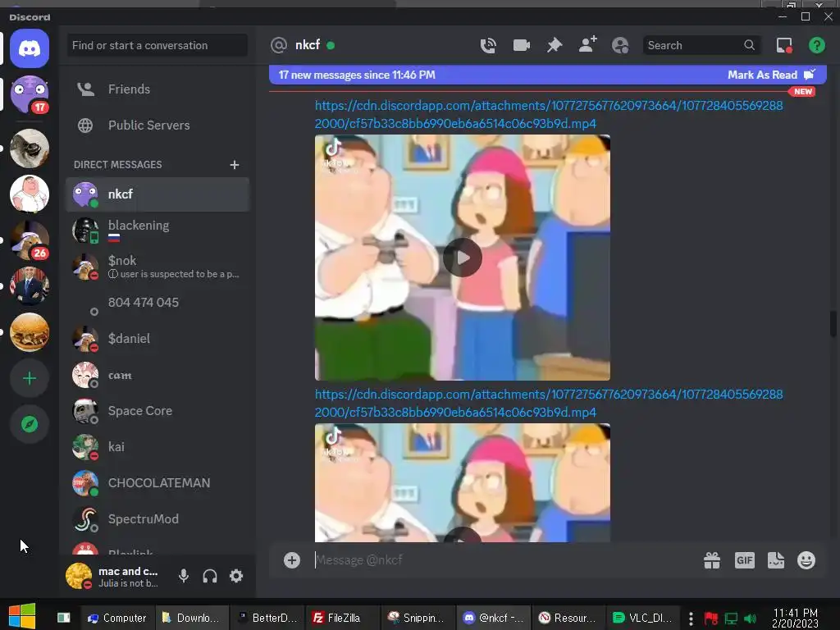
Task: Open User Settings gear
Action: tap(236, 576)
